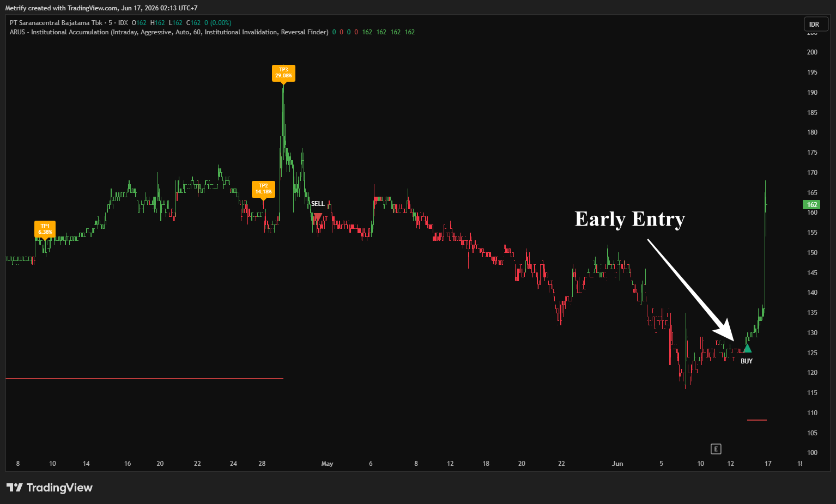Click the TradingView logo

coord(50,488)
